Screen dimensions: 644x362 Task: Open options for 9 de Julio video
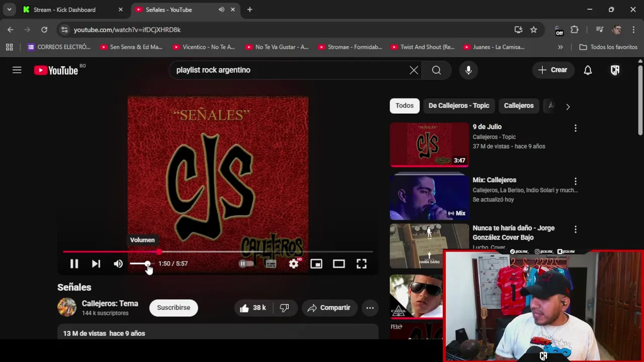tap(576, 128)
